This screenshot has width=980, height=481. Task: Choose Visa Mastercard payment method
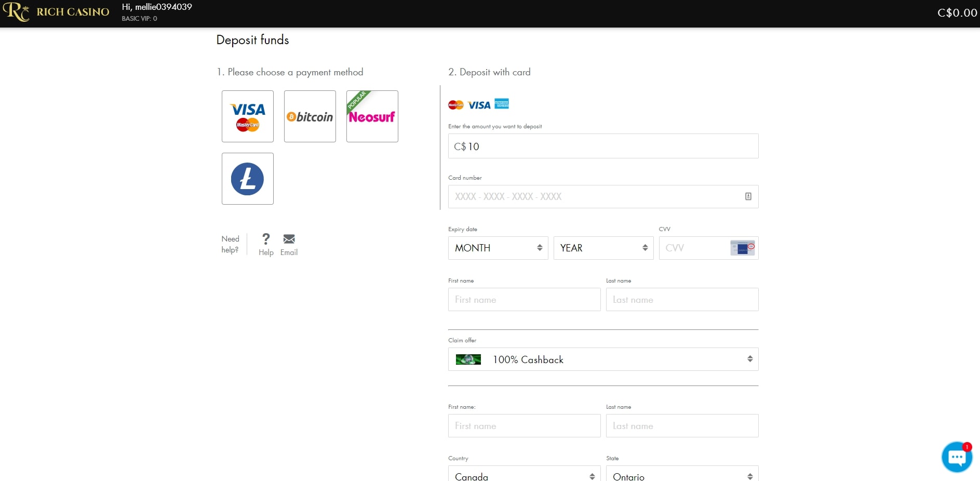click(248, 116)
